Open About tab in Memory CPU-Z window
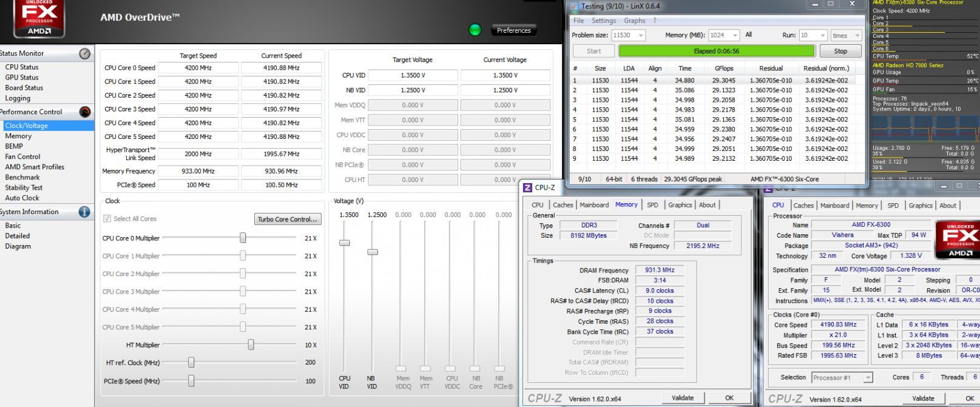This screenshot has height=407, width=980. tap(708, 205)
